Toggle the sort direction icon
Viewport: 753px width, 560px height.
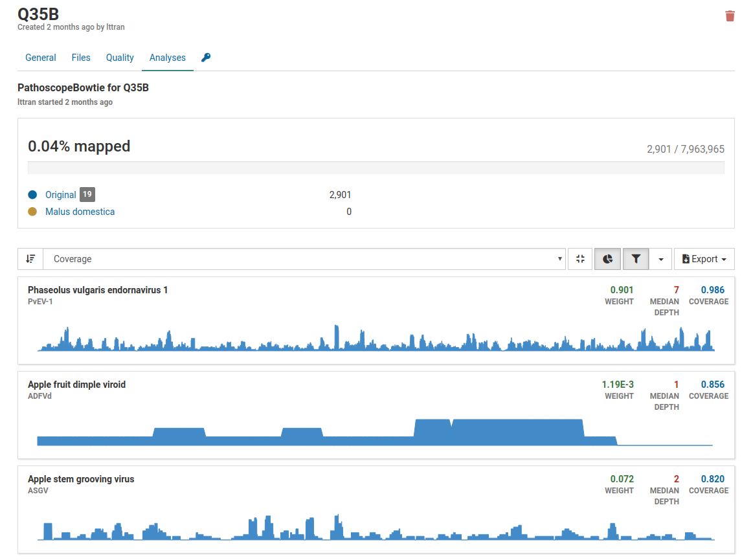(30, 259)
